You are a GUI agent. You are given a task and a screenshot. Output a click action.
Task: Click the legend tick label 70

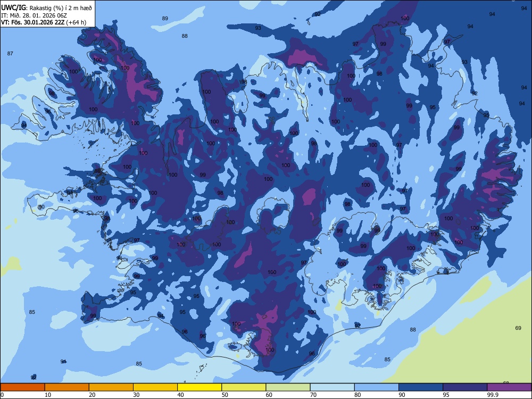pyautogui.click(x=313, y=395)
